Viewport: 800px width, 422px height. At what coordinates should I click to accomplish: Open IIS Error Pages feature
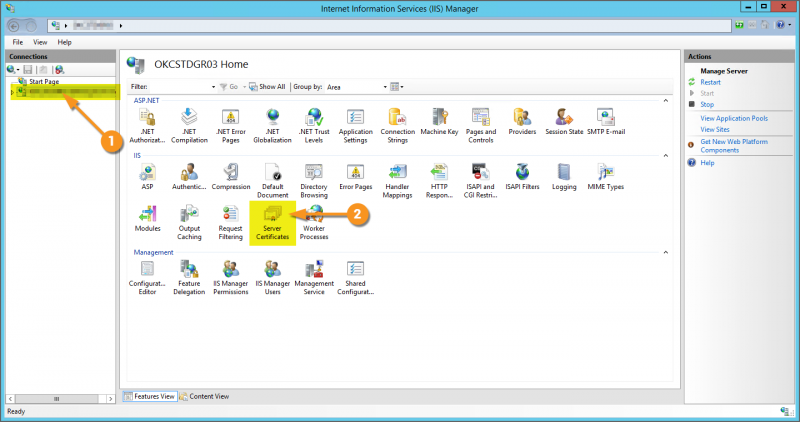[356, 177]
